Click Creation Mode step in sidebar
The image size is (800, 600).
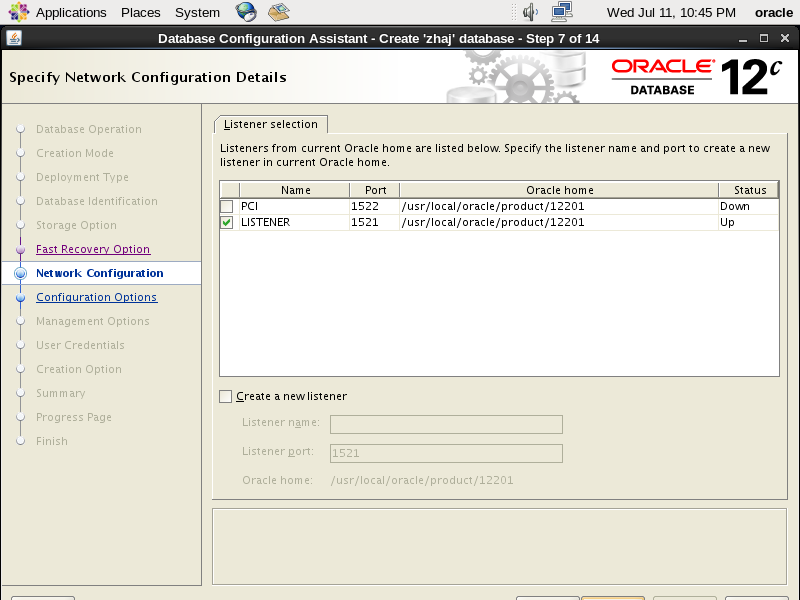pyautogui.click(x=74, y=153)
